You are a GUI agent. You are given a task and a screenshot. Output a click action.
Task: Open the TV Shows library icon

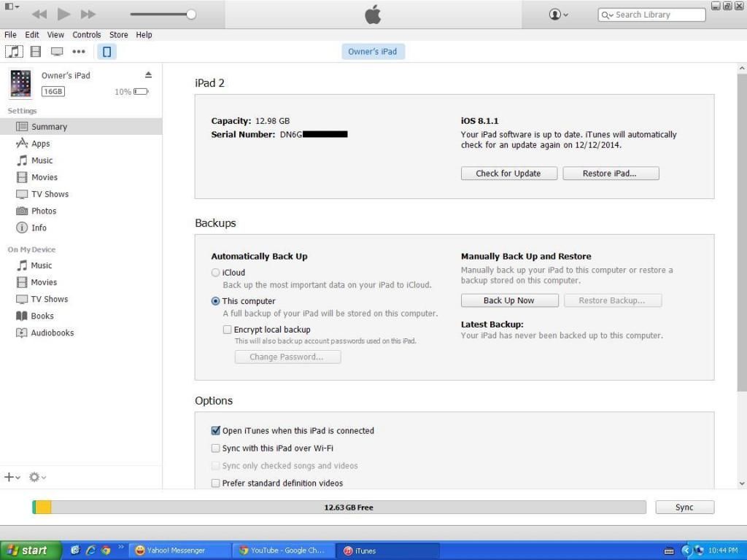click(57, 52)
